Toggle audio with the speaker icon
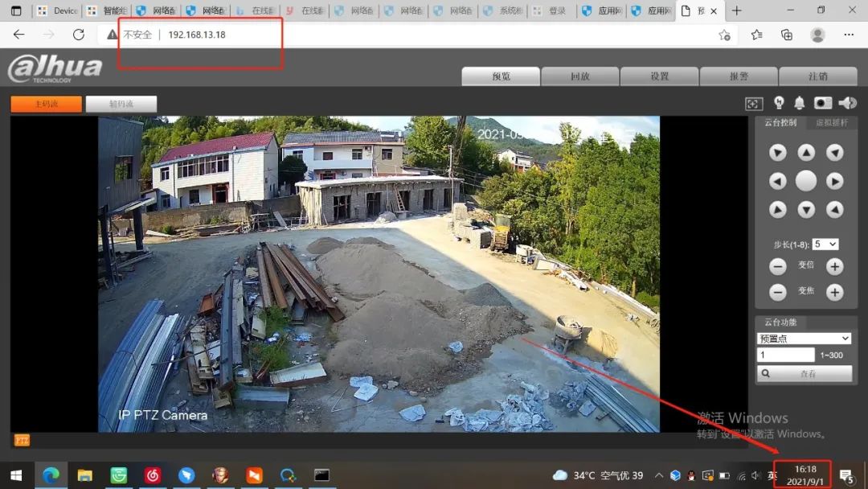 [847, 103]
